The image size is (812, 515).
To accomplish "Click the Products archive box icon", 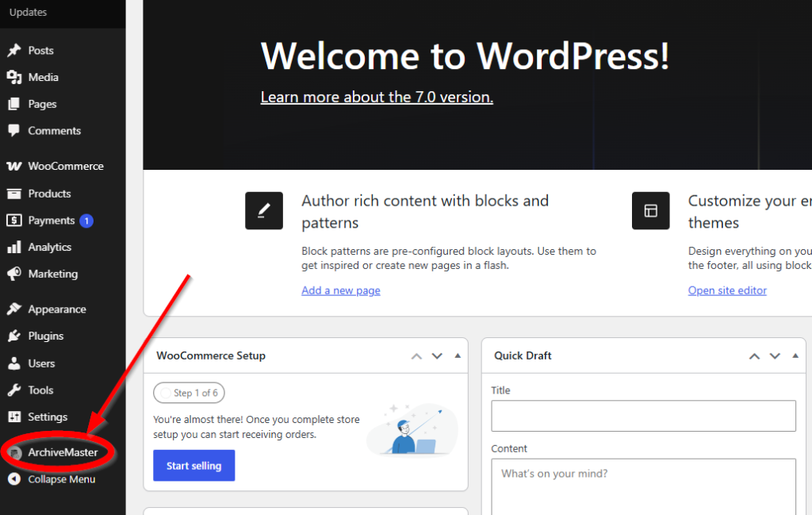I will (x=14, y=194).
